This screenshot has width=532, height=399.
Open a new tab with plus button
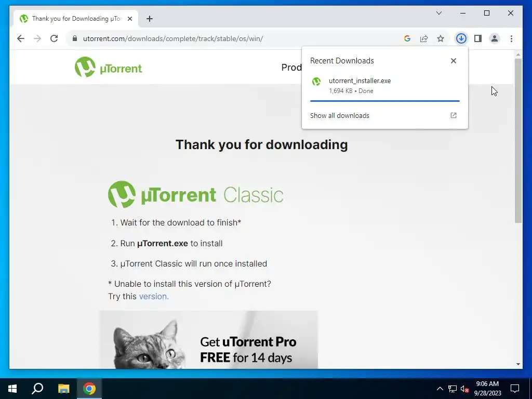coord(150,19)
